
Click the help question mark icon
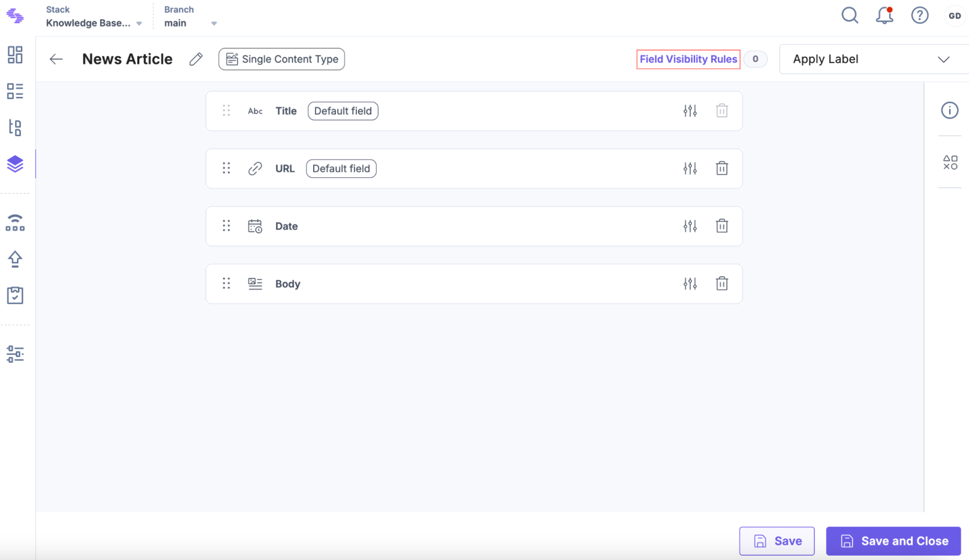click(920, 16)
